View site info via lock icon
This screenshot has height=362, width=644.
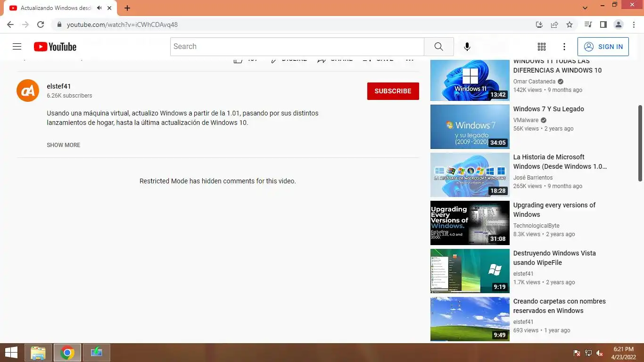[59, 25]
